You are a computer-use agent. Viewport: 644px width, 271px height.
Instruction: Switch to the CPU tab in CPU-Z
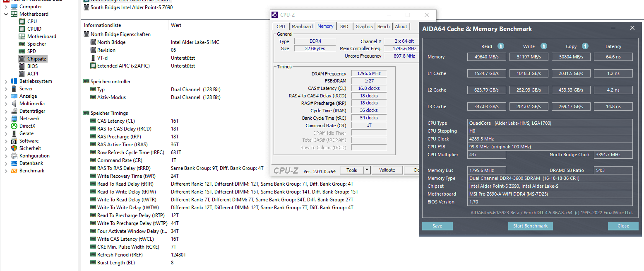tap(281, 27)
